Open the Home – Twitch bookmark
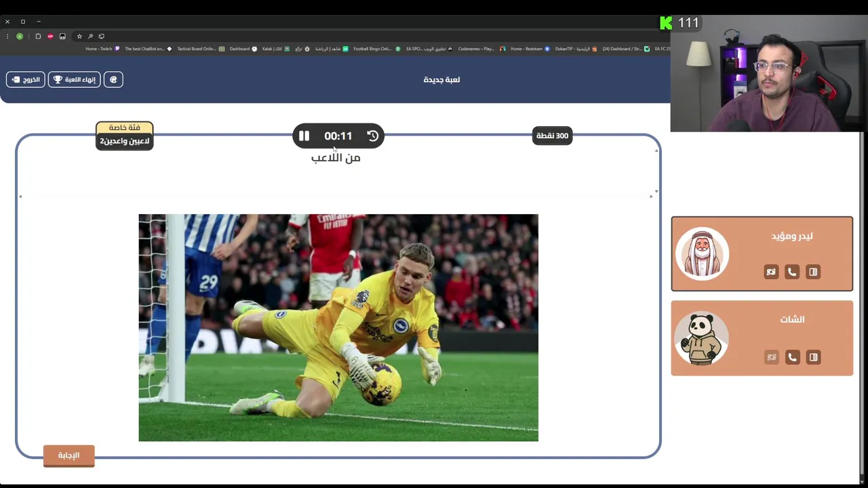Screen dimensions: 868x488 click(x=102, y=49)
